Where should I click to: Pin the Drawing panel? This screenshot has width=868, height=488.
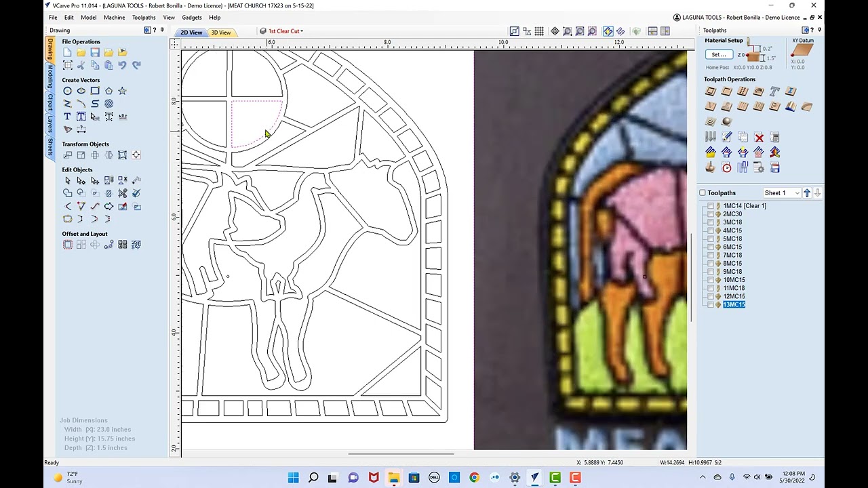161,30
